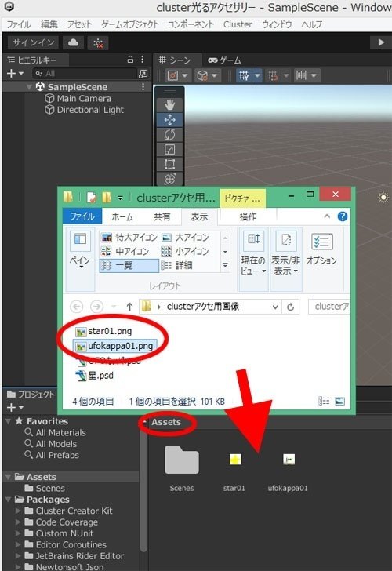Open the version control bug icon
The image size is (392, 571).
point(98,42)
